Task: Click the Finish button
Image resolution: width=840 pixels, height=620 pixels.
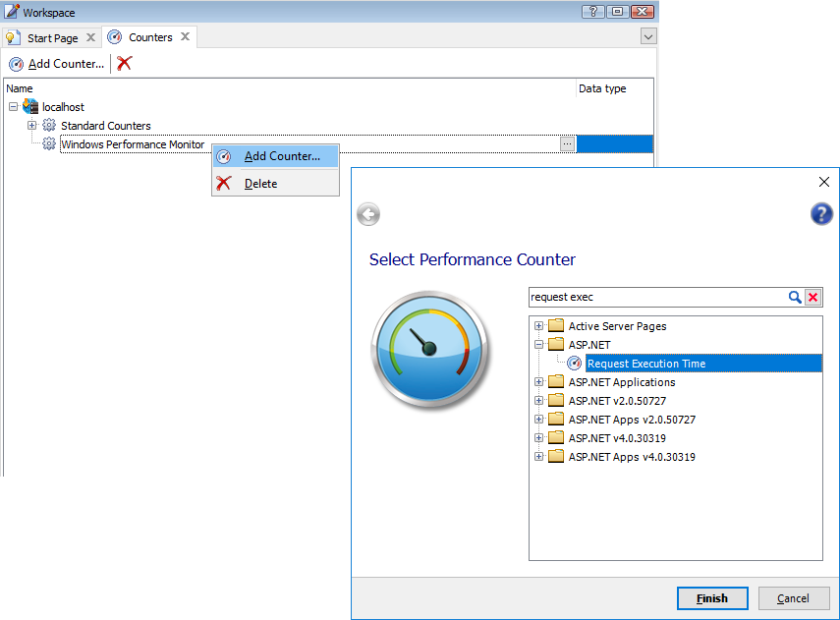Action: 712,598
